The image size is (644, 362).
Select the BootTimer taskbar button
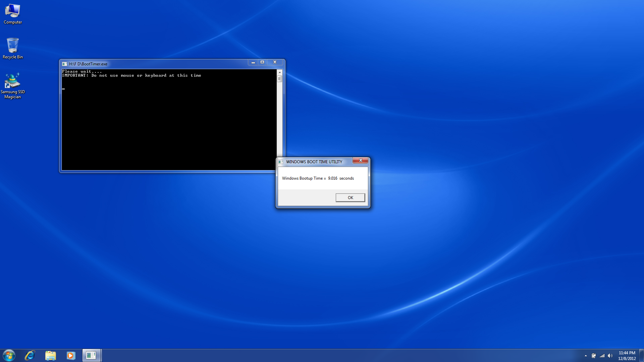point(92,355)
